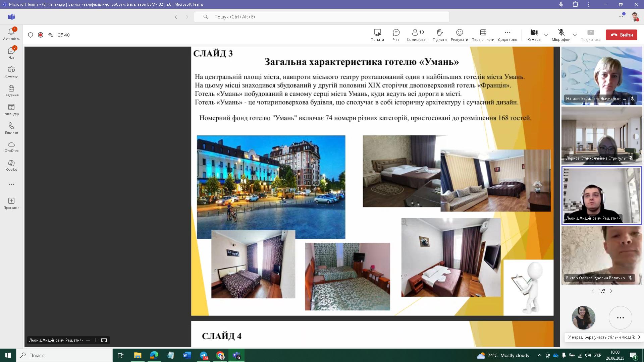This screenshot has width=644, height=362.
Task: Raise hand with Підняти button
Action: [x=439, y=35]
